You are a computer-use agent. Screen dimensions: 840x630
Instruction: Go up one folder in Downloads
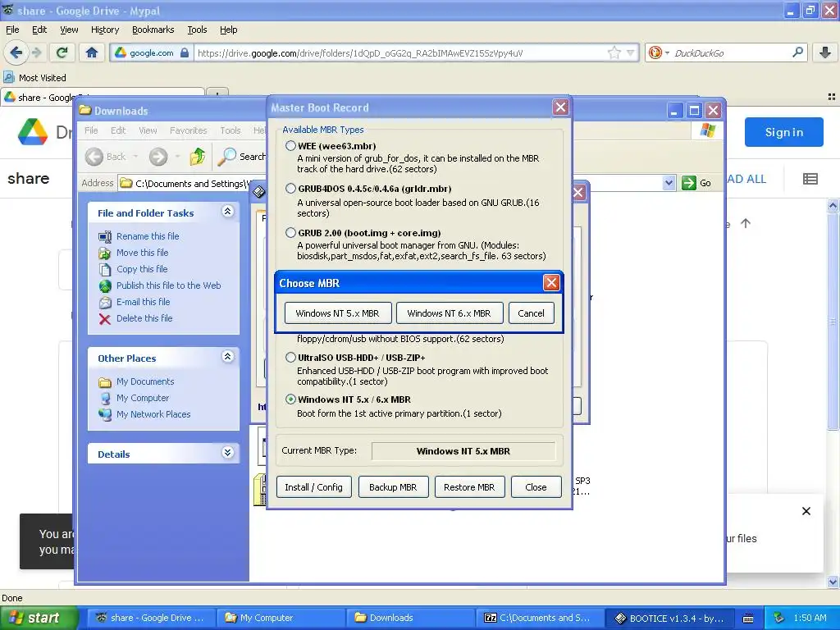pyautogui.click(x=198, y=157)
